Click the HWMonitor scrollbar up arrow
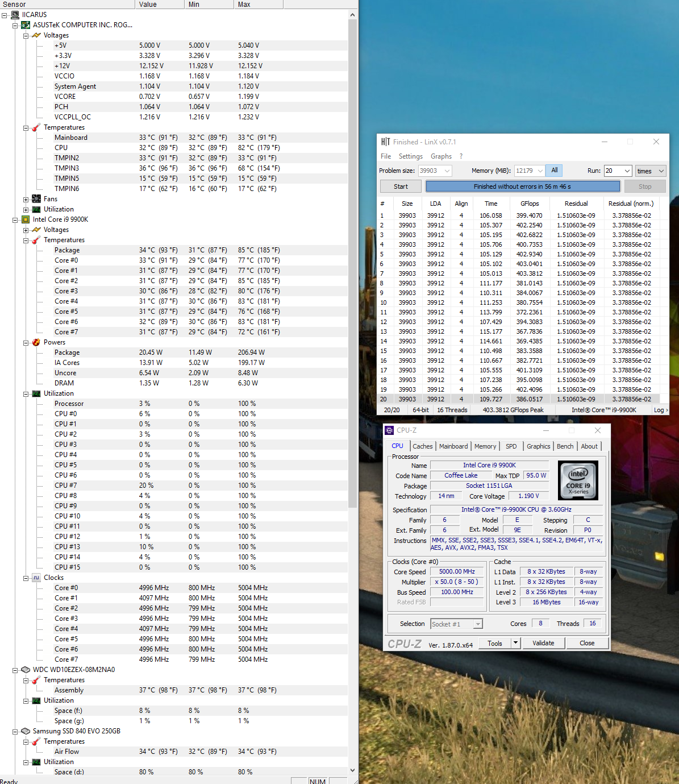 click(352, 15)
